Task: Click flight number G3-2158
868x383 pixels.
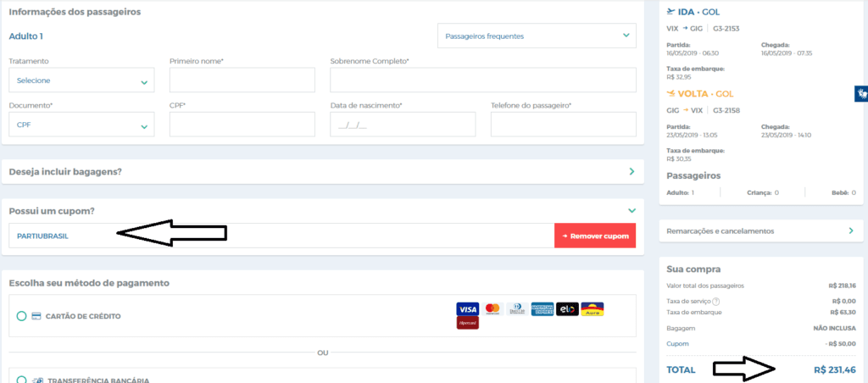Action: point(726,110)
